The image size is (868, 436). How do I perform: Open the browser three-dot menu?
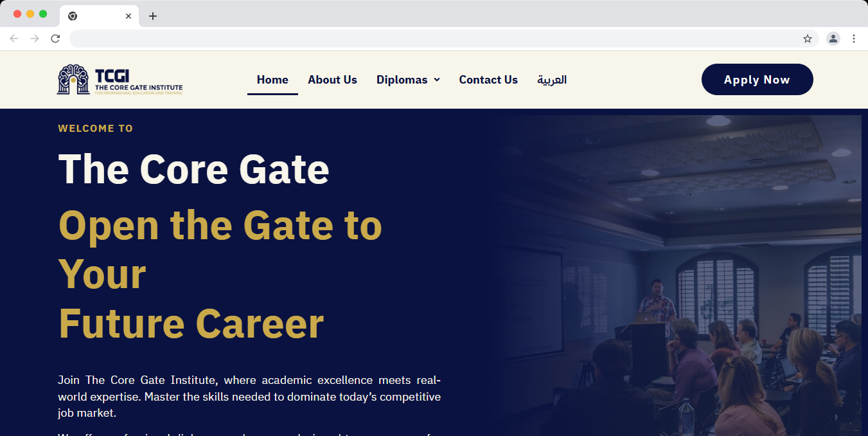tap(854, 39)
